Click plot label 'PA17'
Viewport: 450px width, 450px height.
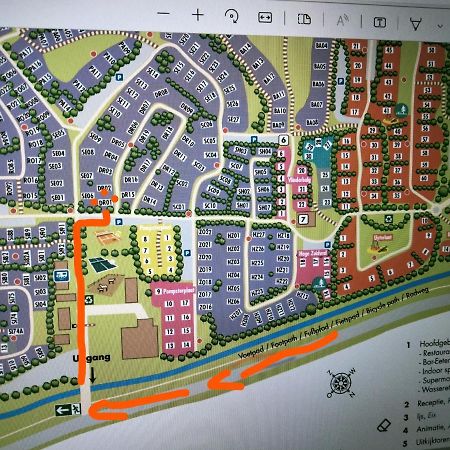point(25,52)
